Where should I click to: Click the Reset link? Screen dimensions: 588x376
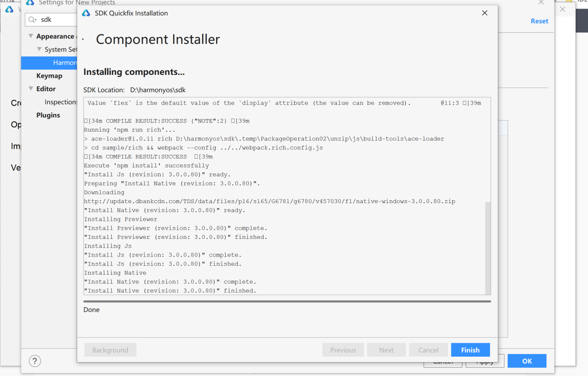pyautogui.click(x=539, y=21)
